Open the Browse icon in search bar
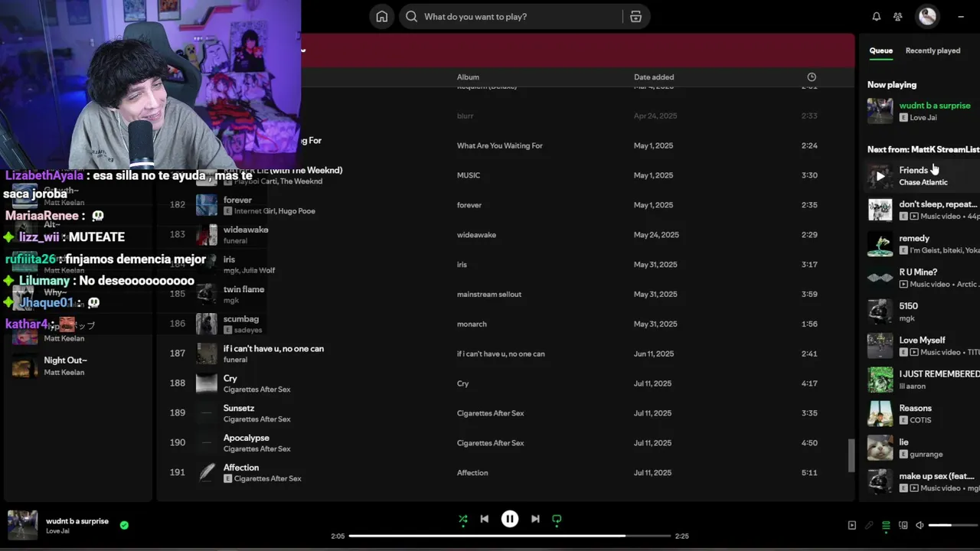Image resolution: width=980 pixels, height=551 pixels. (x=635, y=17)
